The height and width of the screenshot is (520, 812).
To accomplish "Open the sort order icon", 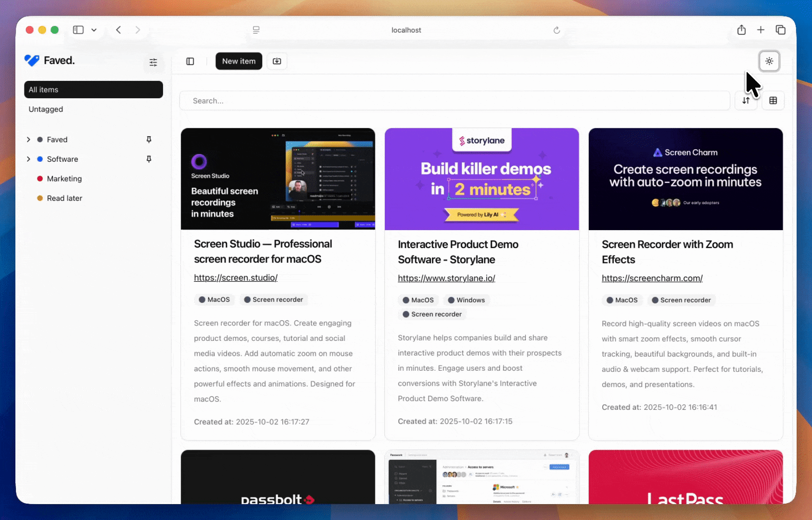I will pos(746,101).
